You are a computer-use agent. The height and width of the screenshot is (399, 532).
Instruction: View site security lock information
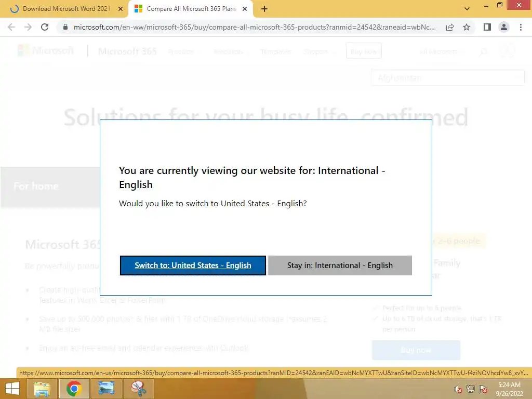coord(65,27)
